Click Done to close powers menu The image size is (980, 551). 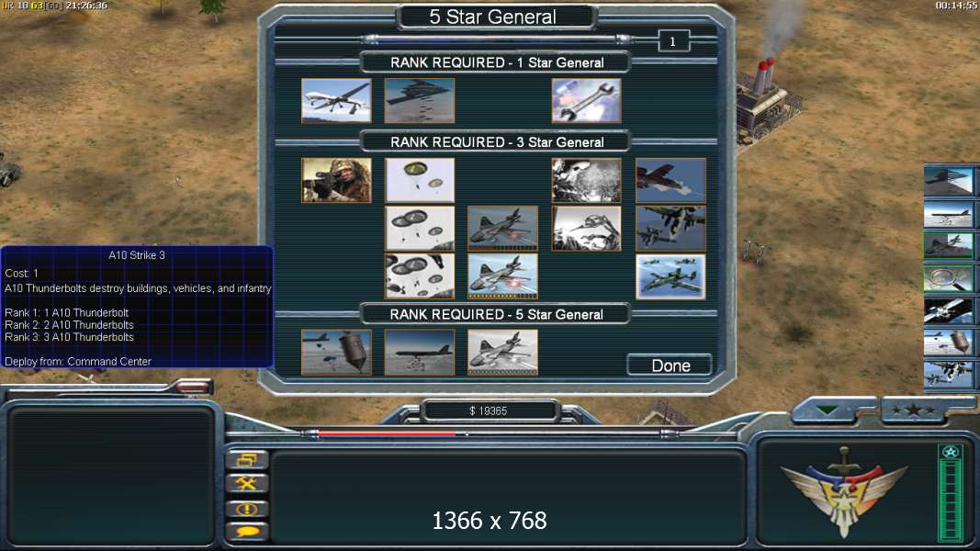(670, 365)
